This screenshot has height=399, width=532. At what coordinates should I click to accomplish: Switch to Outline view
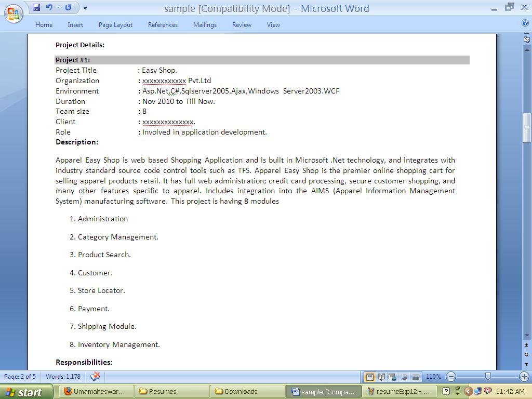[x=404, y=377]
